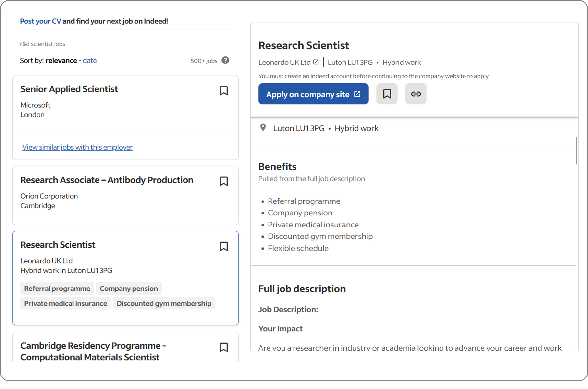Sort results by date
This screenshot has height=389, width=588.
coord(89,61)
